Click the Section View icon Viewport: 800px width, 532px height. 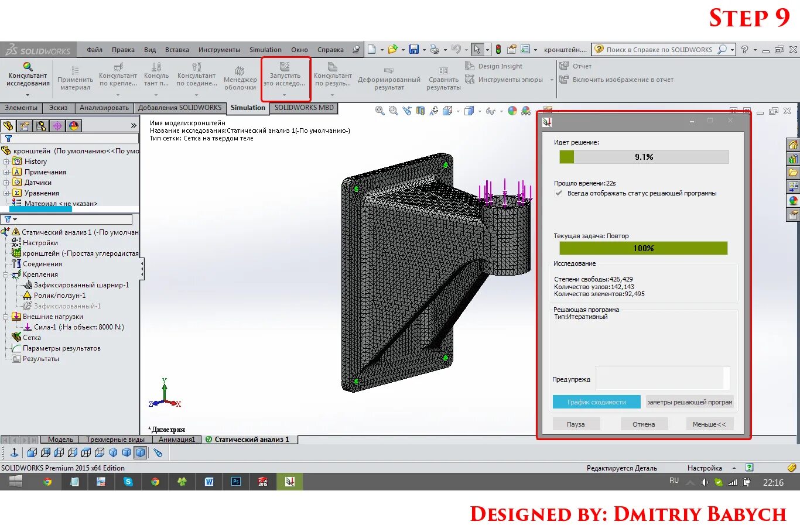pos(420,111)
